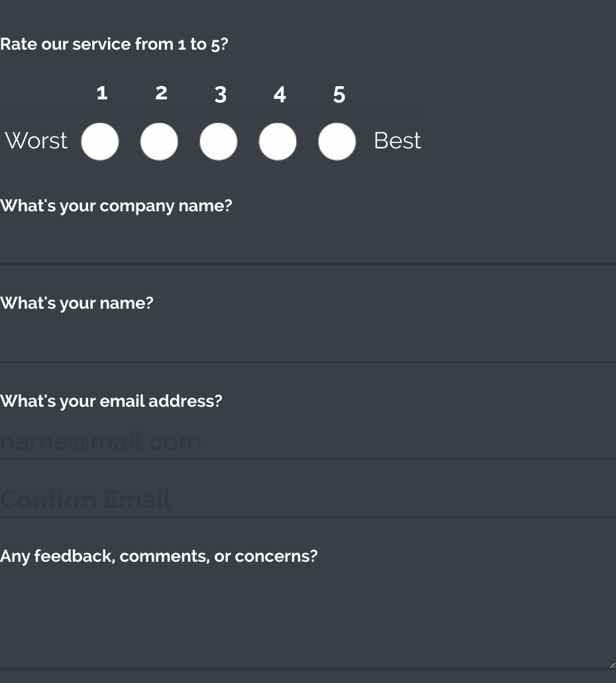Viewport: 616px width, 683px height.
Task: Choose rating 3 for the service
Action: 218,141
